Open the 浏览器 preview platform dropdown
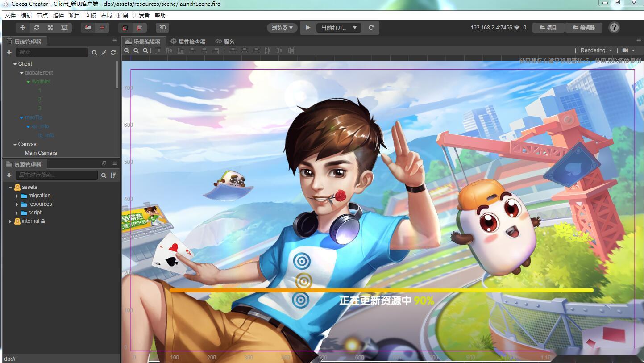 coord(282,28)
